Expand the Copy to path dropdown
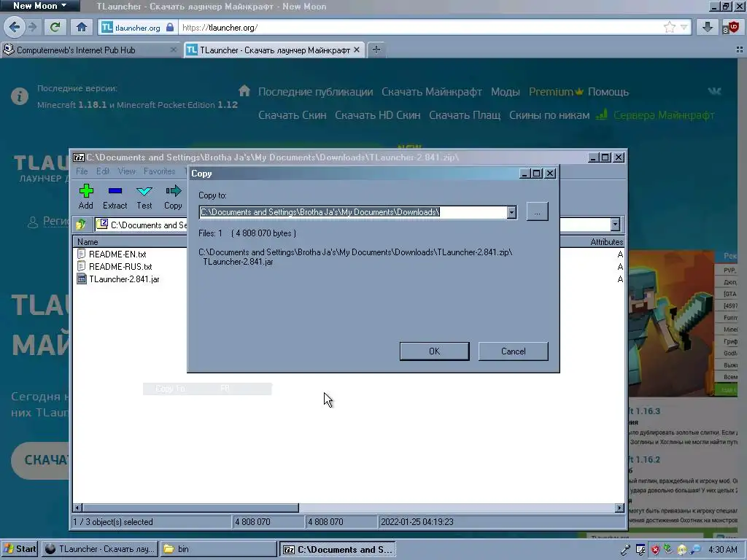Image resolution: width=747 pixels, height=560 pixels. click(511, 212)
